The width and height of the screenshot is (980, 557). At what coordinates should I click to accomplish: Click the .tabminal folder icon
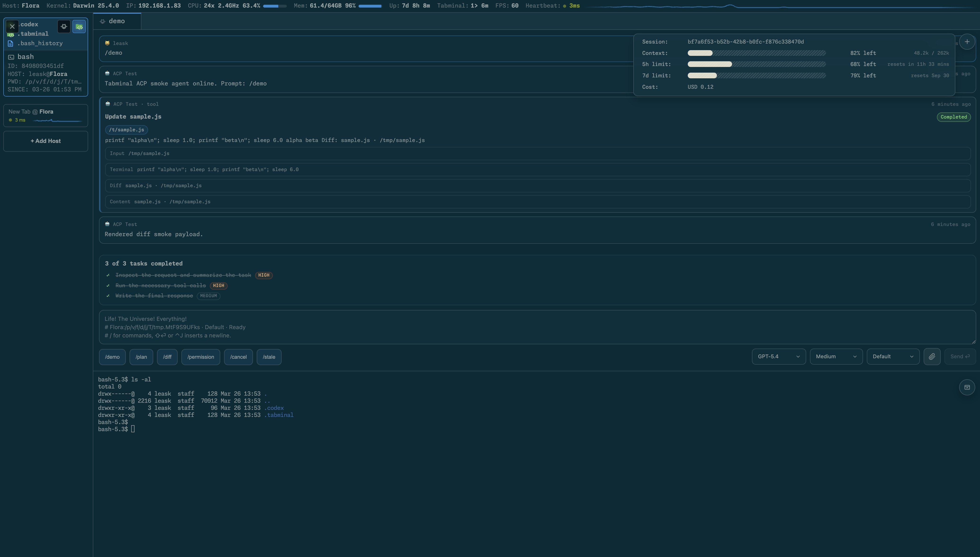11,35
